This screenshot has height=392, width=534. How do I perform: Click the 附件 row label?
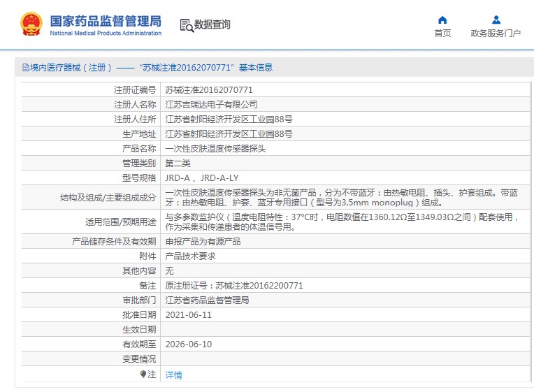click(x=147, y=256)
